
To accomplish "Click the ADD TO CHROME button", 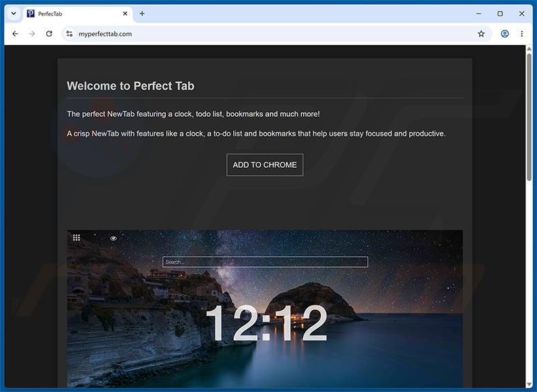I will (x=264, y=164).
